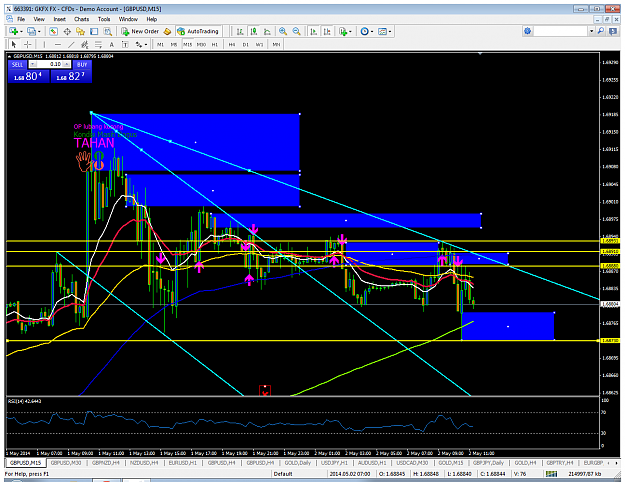Screen dimensions: 625x482
Task: Toggle the AutoTrading button
Action: [x=198, y=31]
